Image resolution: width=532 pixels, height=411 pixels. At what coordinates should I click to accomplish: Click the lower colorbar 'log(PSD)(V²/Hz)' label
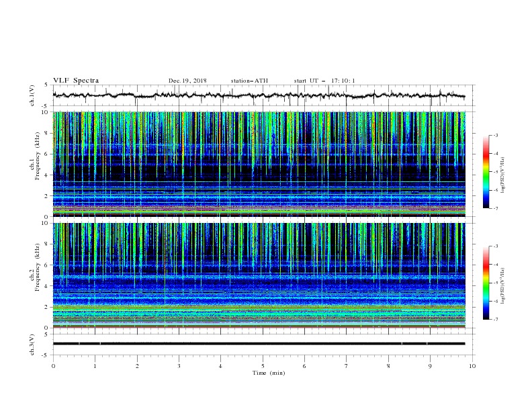pyautogui.click(x=502, y=286)
